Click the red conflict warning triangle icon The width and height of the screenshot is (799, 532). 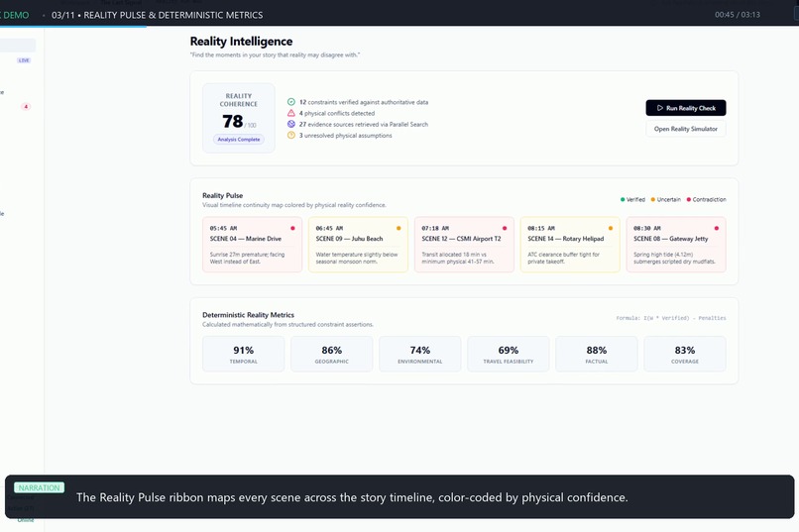[291, 113]
